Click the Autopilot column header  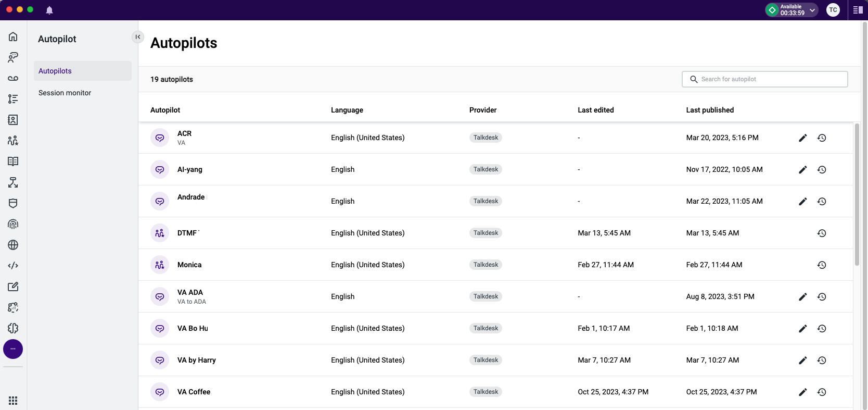(x=165, y=110)
